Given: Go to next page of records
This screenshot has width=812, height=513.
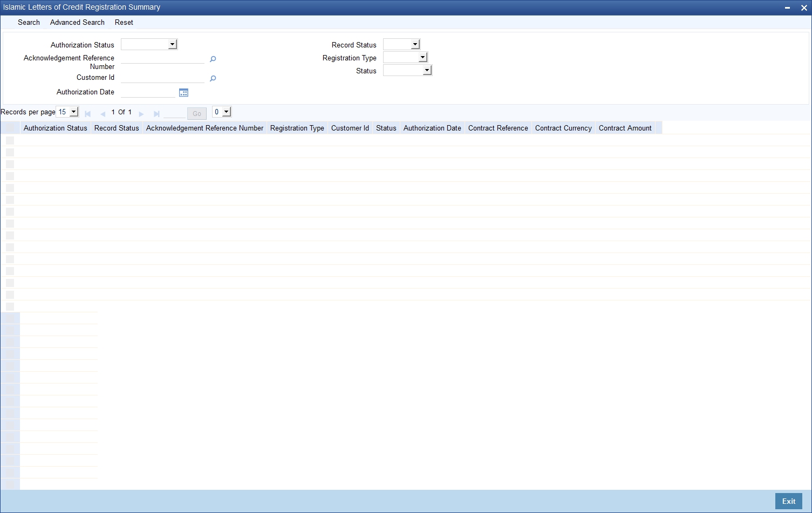Looking at the screenshot, I should 141,114.
